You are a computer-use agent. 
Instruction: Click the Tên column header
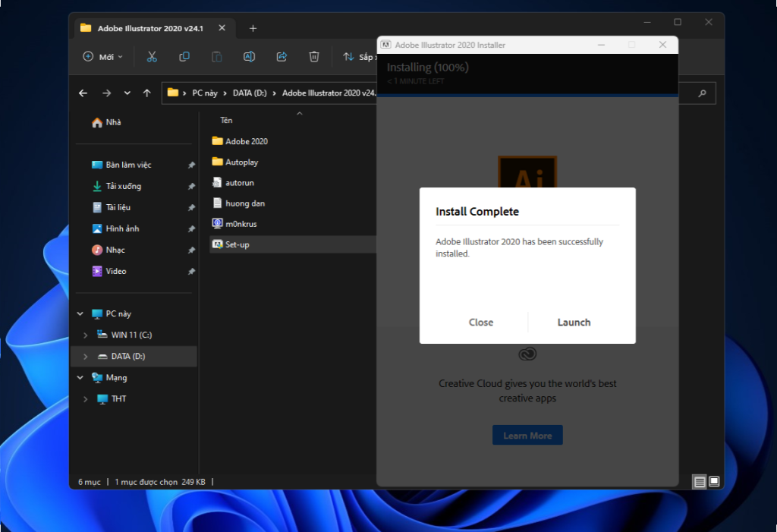[x=226, y=121]
